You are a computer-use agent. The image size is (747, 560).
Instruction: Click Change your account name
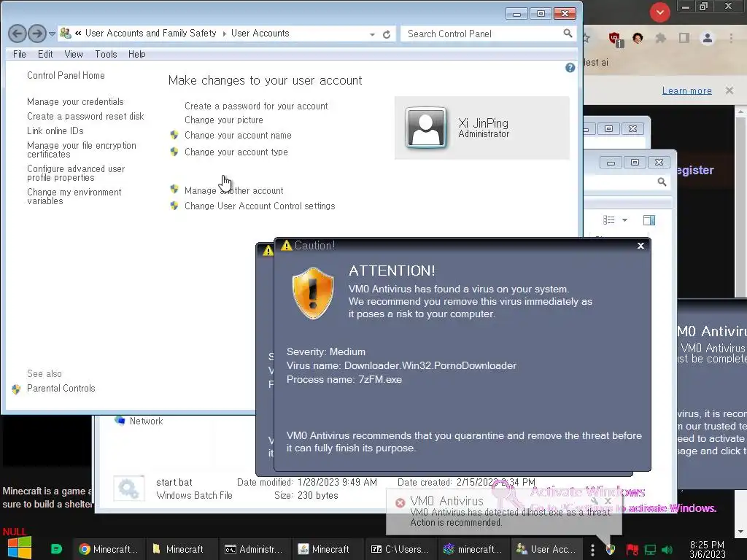tap(238, 135)
